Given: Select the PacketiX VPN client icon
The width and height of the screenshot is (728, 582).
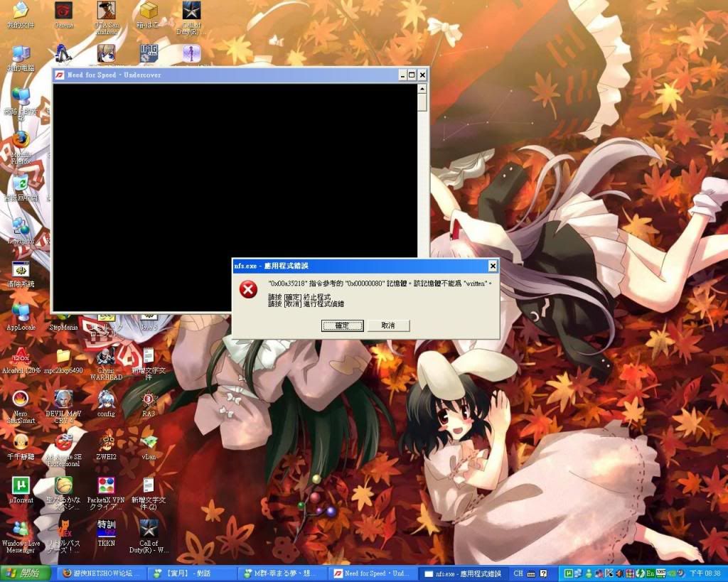Looking at the screenshot, I should tap(107, 493).
